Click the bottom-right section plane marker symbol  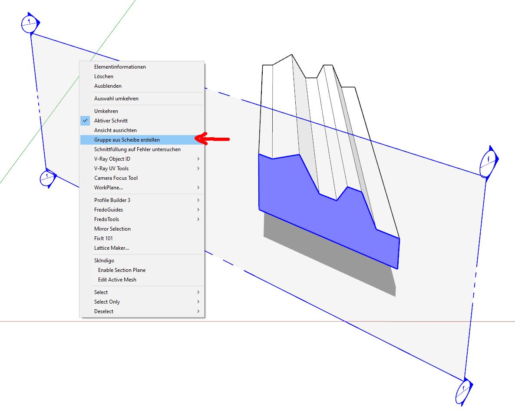[x=463, y=393]
